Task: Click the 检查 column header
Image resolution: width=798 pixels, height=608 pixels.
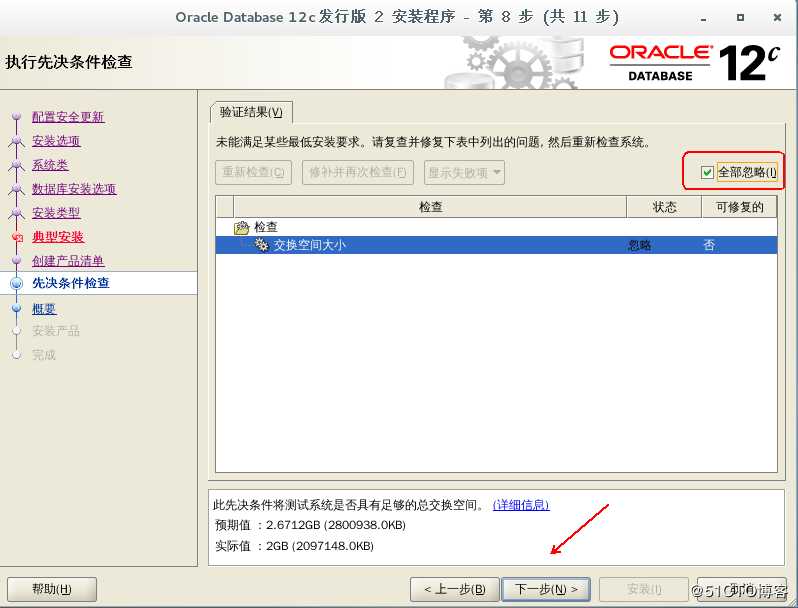Action: click(430, 207)
